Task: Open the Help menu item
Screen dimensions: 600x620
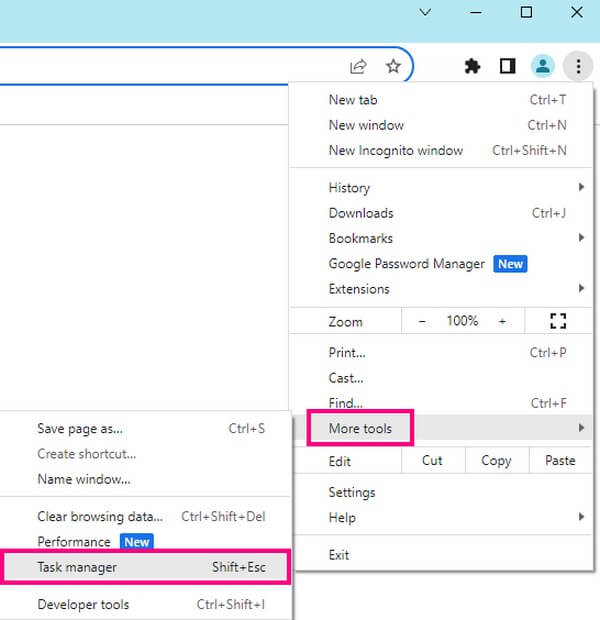Action: pos(443,518)
